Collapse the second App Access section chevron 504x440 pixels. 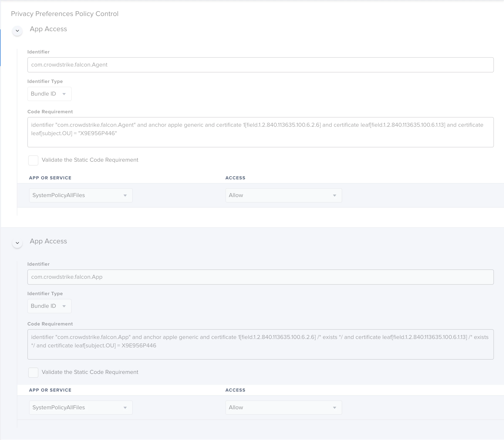pyautogui.click(x=17, y=243)
